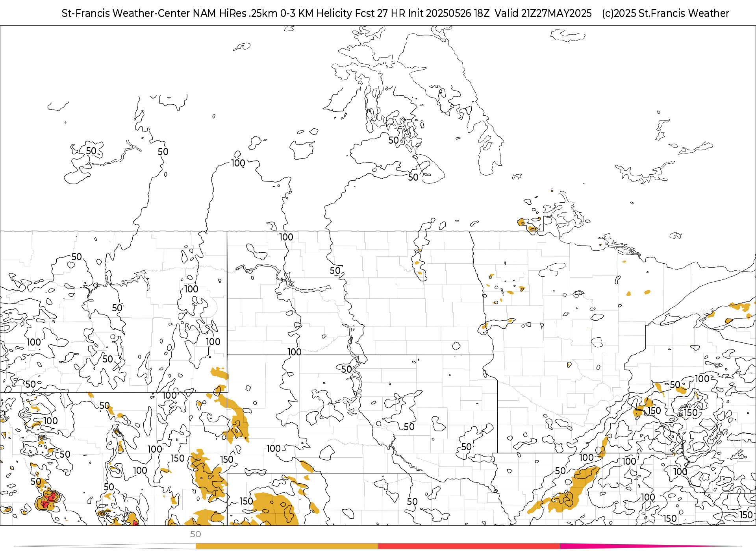Click the red segment of the color bar
Viewport: 756px width, 551px height.
(x=469, y=546)
